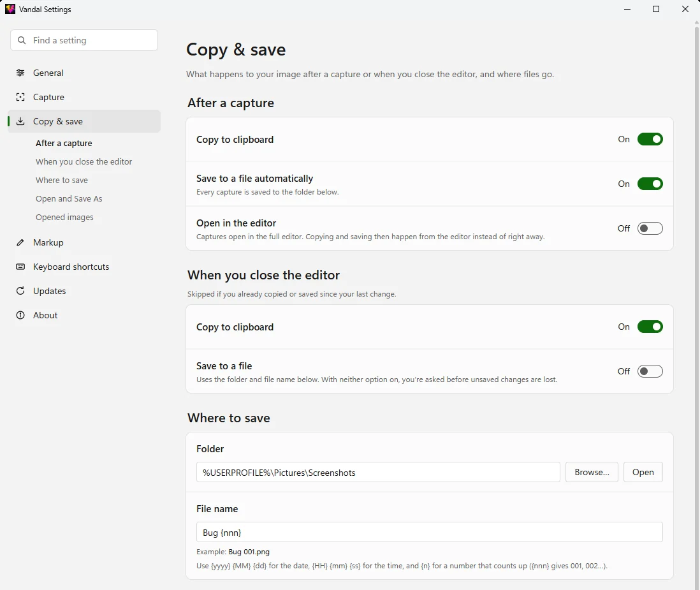Enable Save to a file on close
Image resolution: width=700 pixels, height=590 pixels.
(650, 372)
